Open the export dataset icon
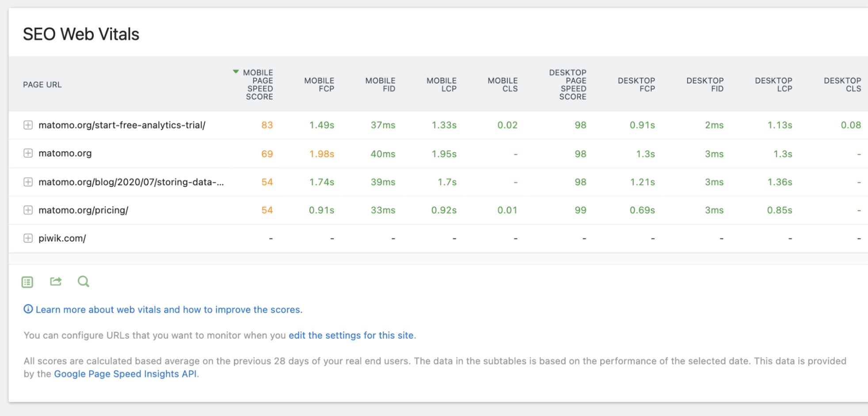 coord(27,281)
